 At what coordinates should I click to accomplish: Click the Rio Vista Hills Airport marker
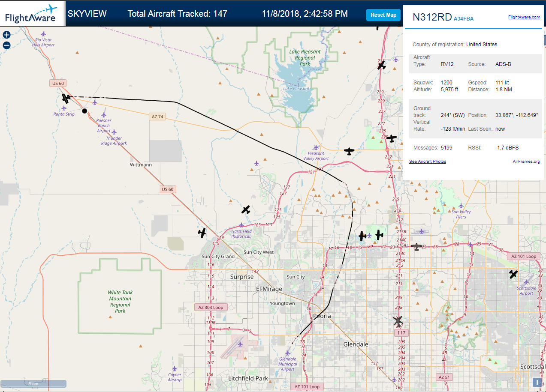pos(43,33)
